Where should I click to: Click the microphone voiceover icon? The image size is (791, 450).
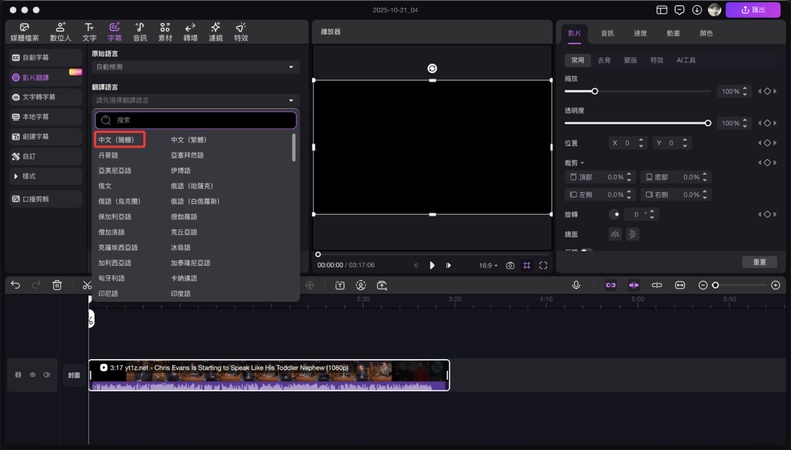[576, 285]
